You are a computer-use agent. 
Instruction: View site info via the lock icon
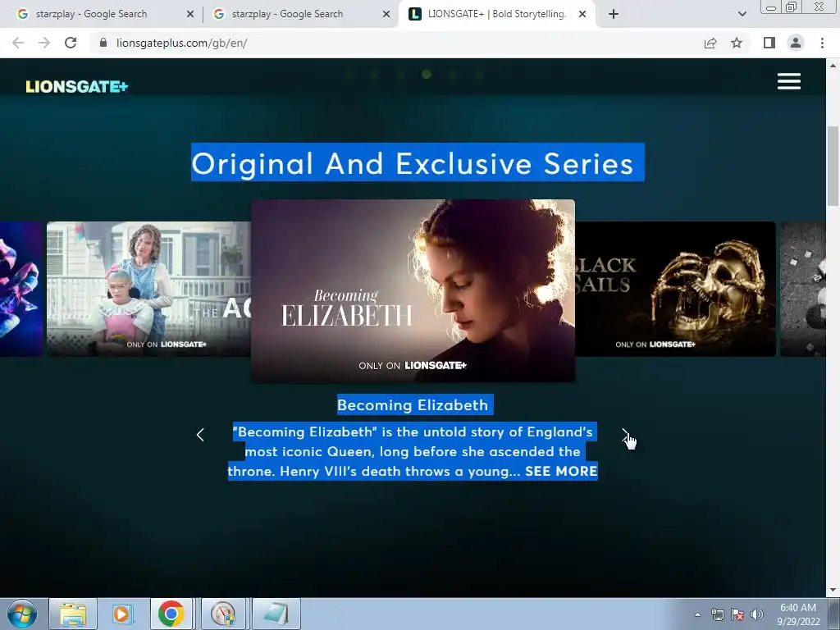click(103, 43)
